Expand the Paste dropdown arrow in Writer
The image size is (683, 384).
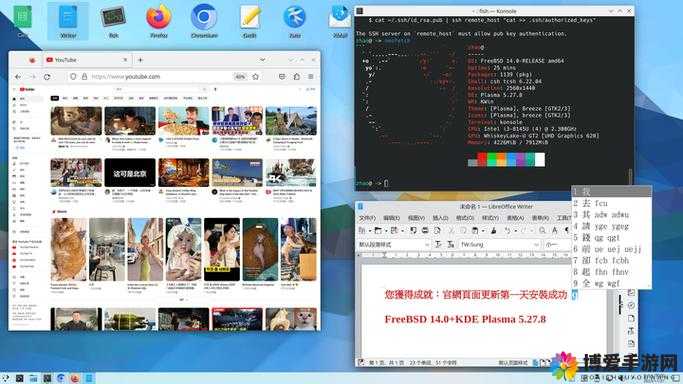pos(482,230)
